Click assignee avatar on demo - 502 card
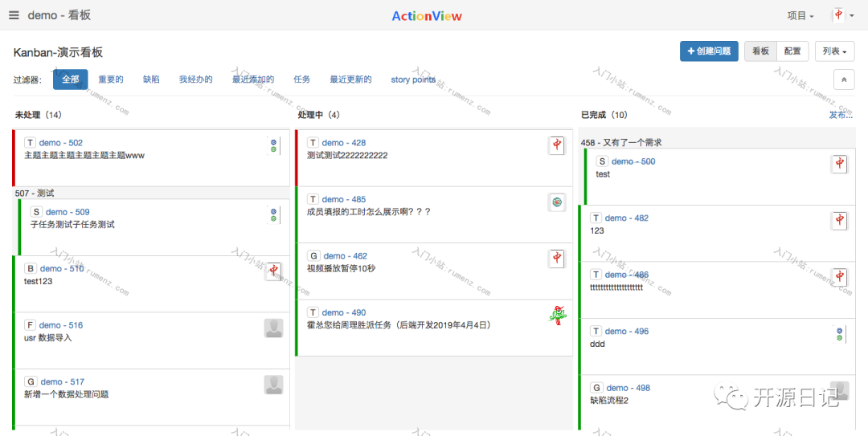This screenshot has height=436, width=868. click(273, 146)
